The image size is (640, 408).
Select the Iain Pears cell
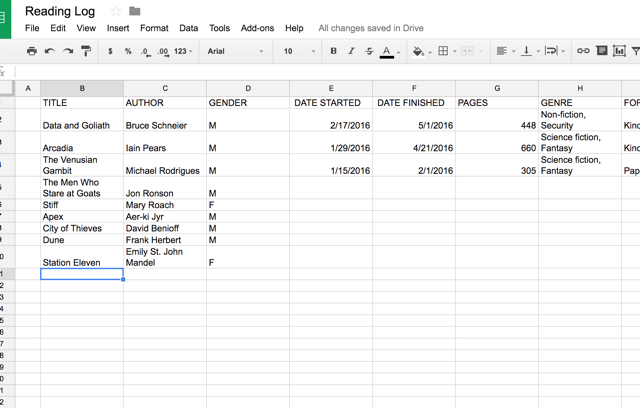pos(165,142)
